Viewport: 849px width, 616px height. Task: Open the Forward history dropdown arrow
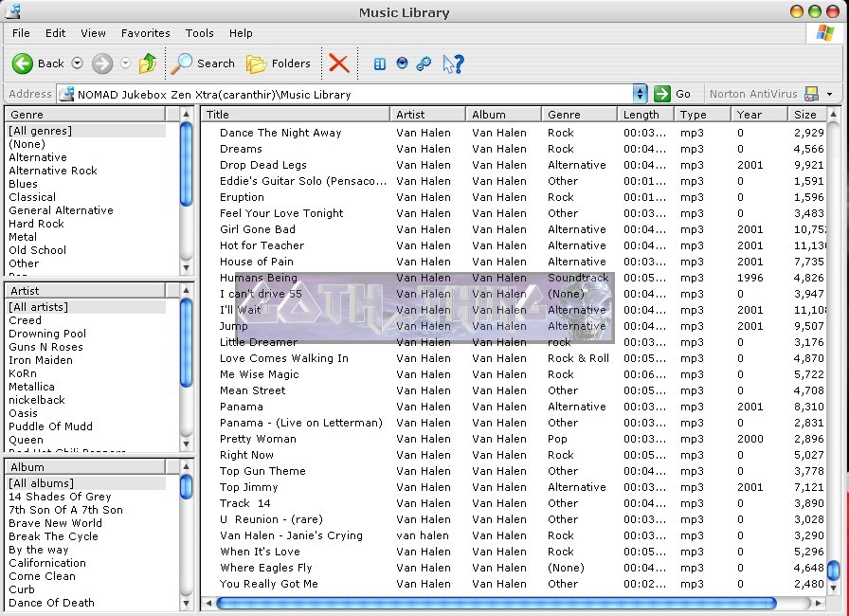pos(126,63)
